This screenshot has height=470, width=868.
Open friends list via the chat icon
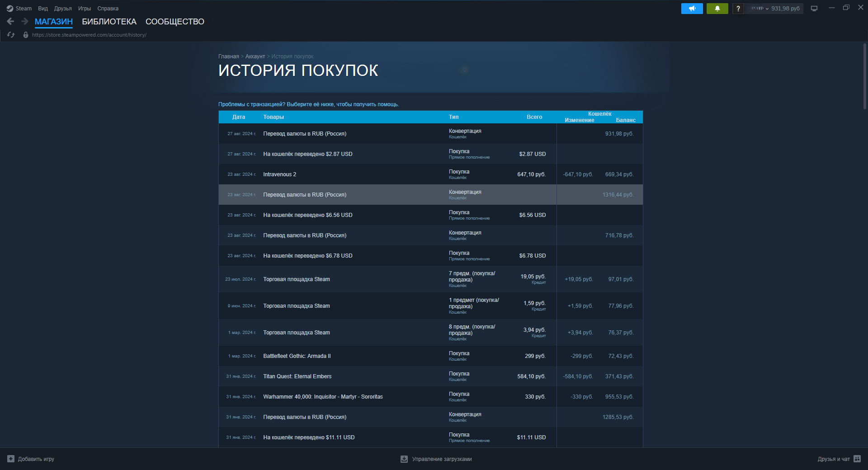(x=857, y=459)
